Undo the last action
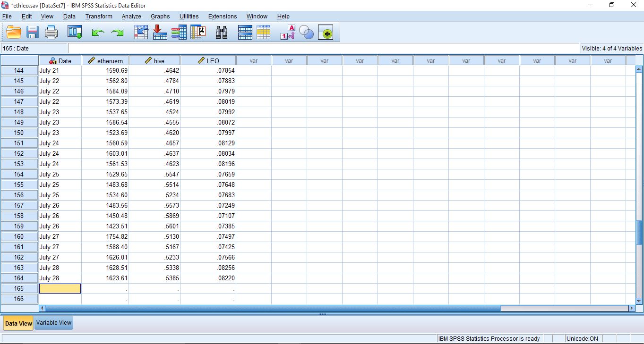644x344 pixels. (x=98, y=33)
